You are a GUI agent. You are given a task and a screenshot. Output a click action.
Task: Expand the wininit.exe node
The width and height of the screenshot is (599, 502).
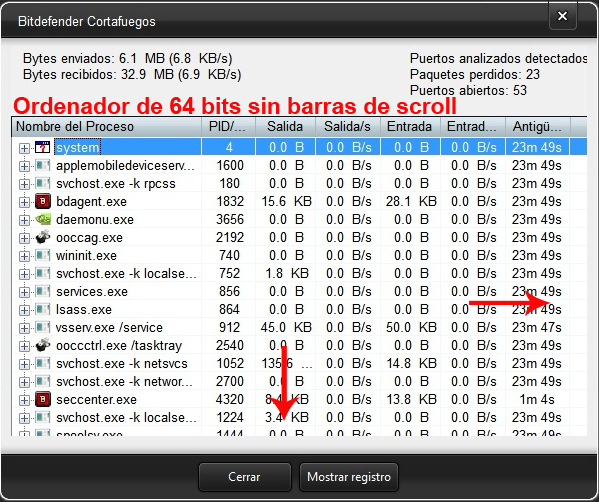24,256
